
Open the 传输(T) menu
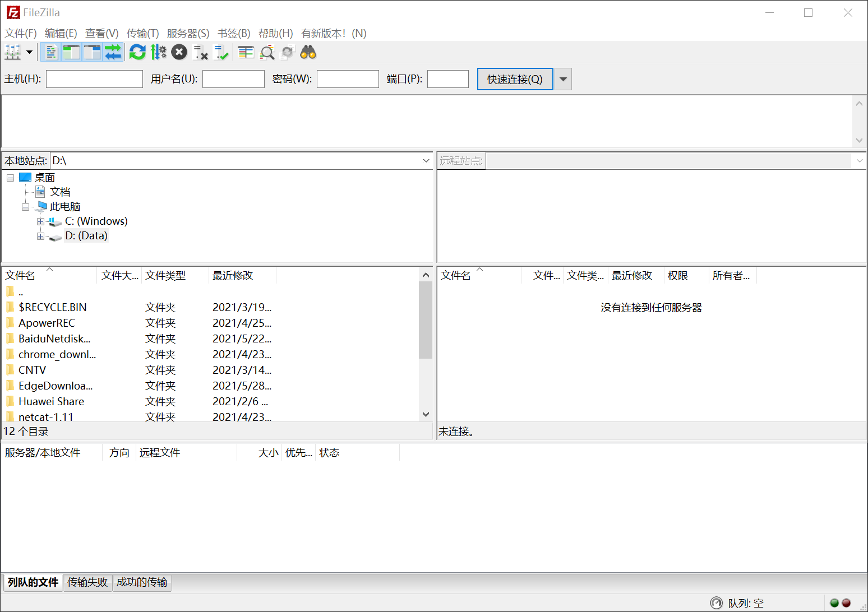point(143,33)
